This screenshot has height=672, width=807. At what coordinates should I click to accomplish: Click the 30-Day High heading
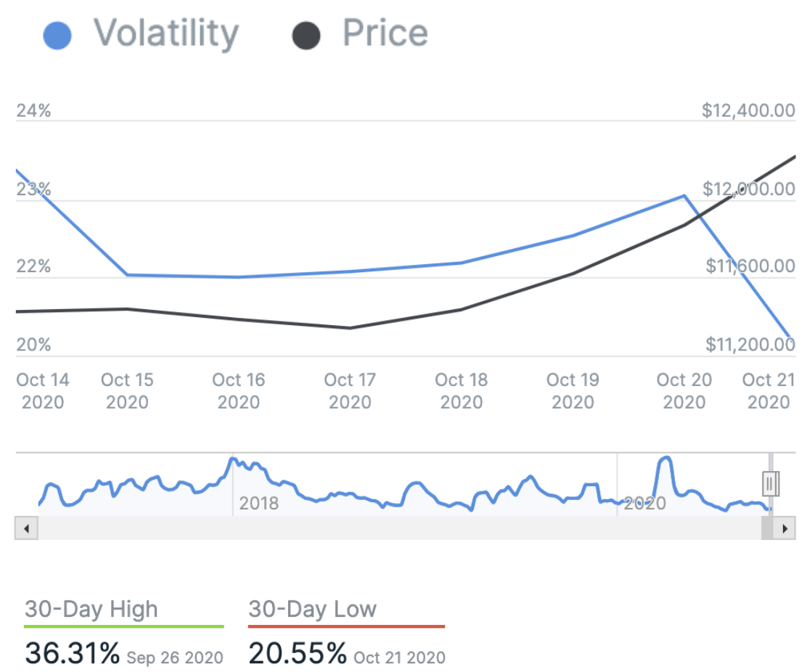coord(91,609)
